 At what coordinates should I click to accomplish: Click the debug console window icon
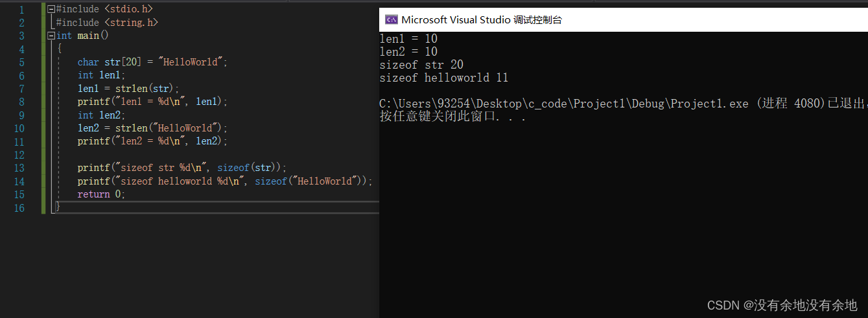[391, 19]
